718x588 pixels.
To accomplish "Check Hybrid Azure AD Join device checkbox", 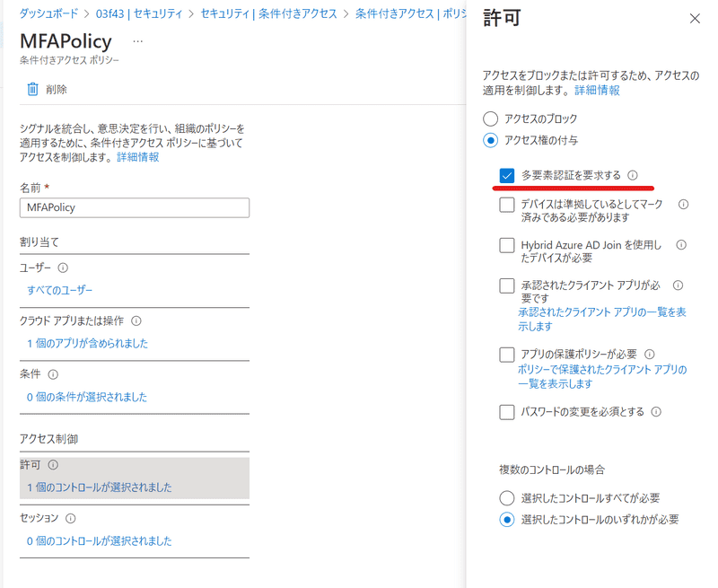I will pyautogui.click(x=507, y=245).
